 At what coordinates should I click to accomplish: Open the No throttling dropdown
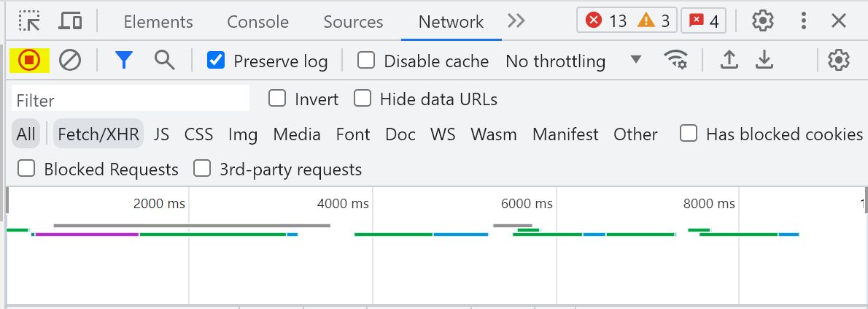573,61
